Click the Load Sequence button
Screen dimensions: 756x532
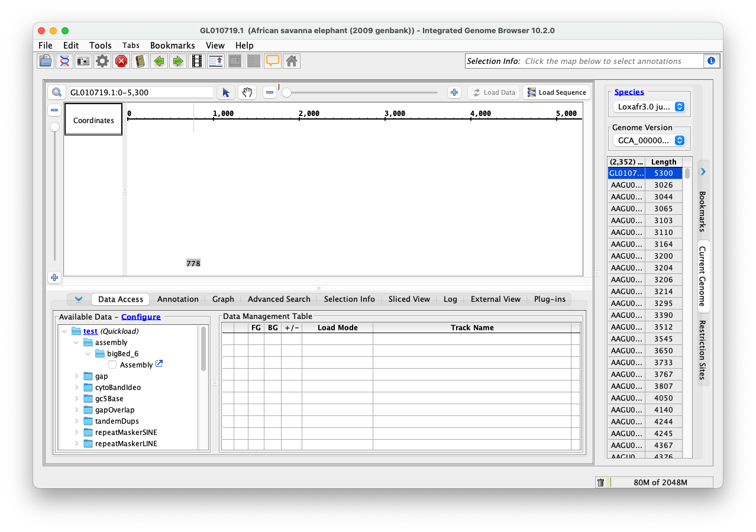coord(556,92)
